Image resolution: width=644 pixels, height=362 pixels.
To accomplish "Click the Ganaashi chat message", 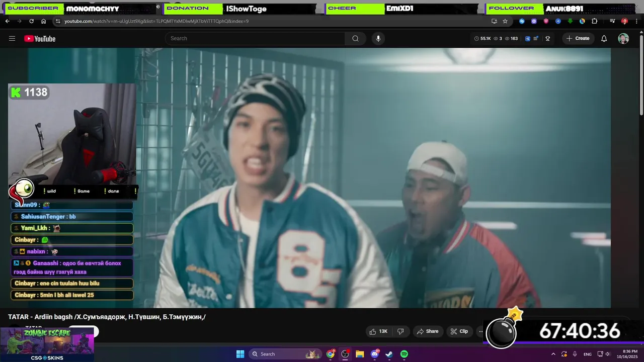I will click(72, 267).
